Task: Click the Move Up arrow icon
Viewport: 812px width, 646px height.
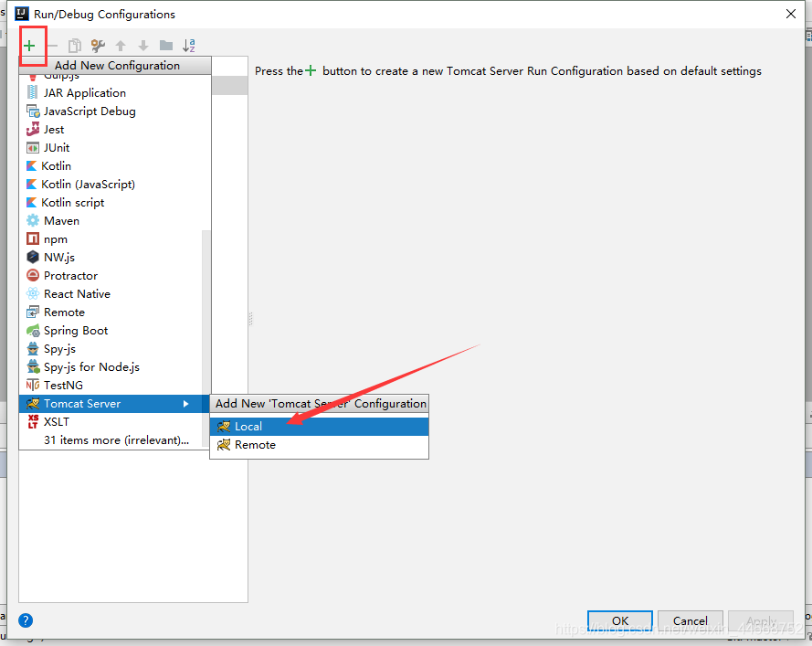Action: (121, 46)
